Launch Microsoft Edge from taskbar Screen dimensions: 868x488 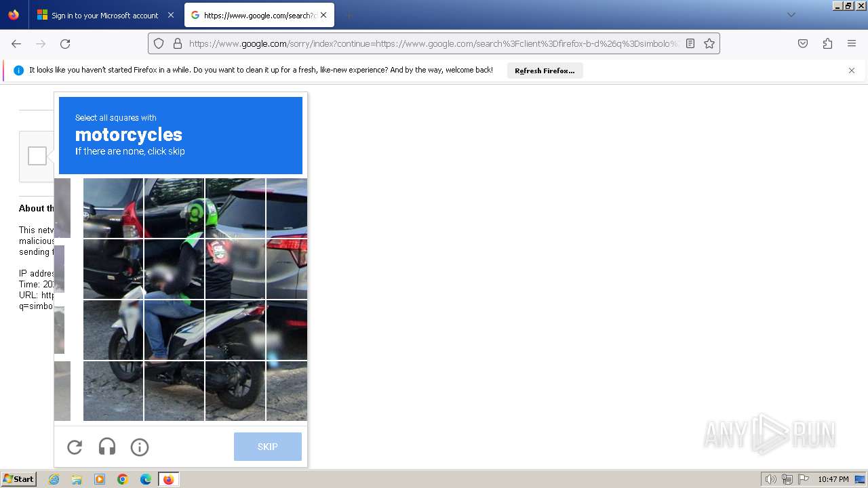click(x=146, y=479)
